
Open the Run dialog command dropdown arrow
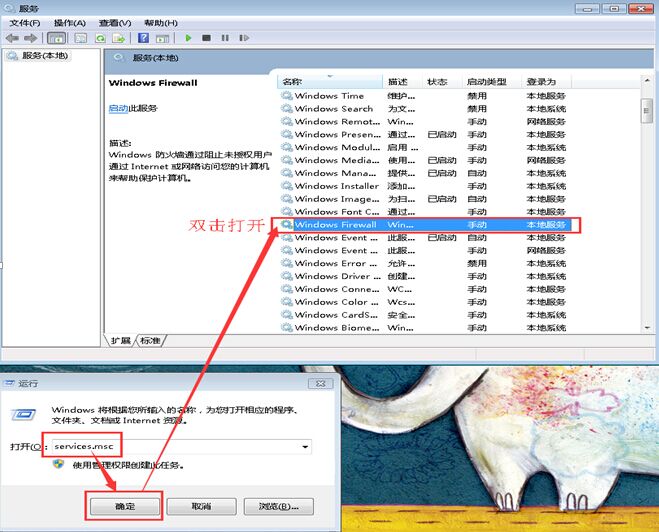click(305, 447)
